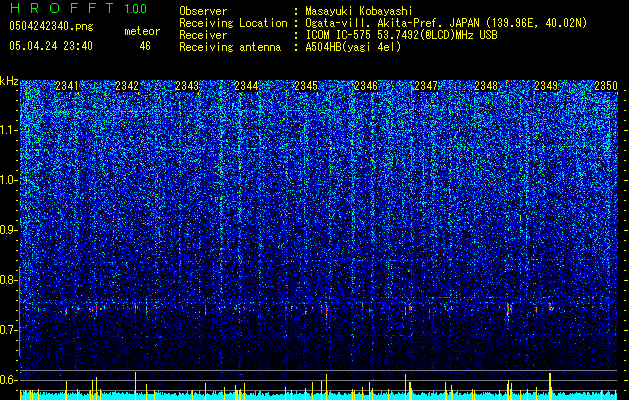Screen dimensions: 629x400
Task: Click time marker 2346 on spectrogram
Action: (366, 86)
